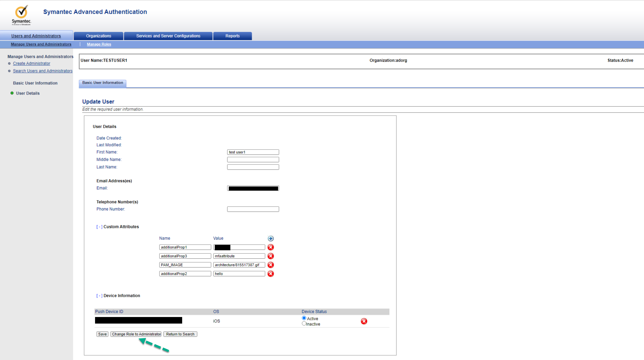Switch to Services and Server Configurations tab
644x360 pixels.
[x=168, y=36]
